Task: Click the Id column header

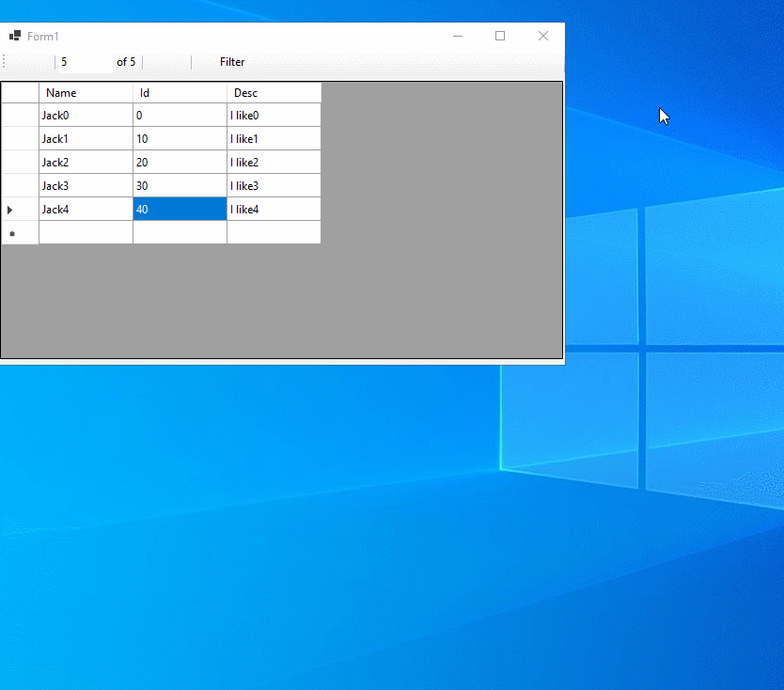Action: click(180, 93)
